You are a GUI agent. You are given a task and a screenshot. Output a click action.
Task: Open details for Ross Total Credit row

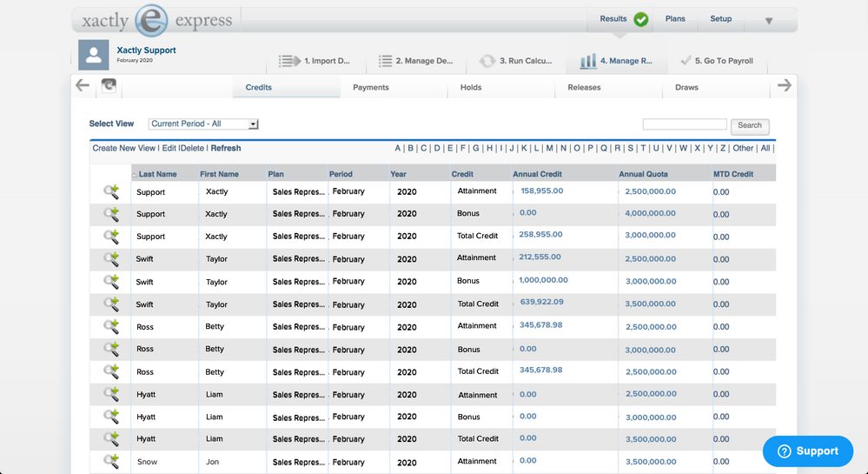point(111,371)
